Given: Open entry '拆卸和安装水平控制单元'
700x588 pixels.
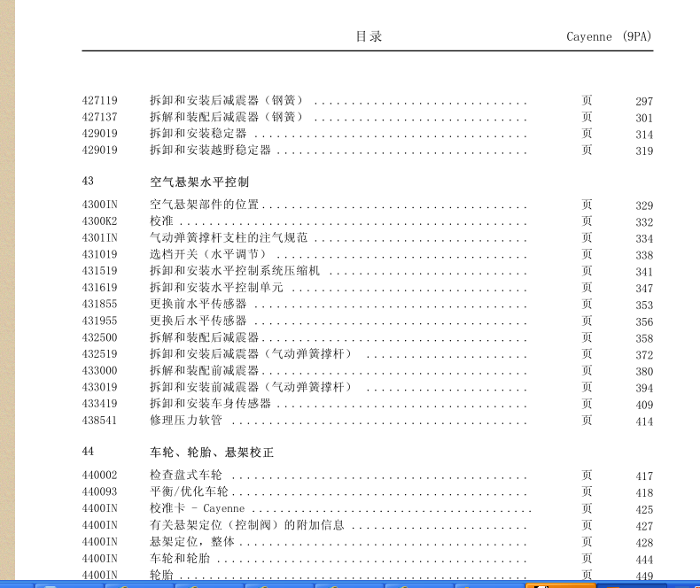Looking at the screenshot, I should (216, 287).
